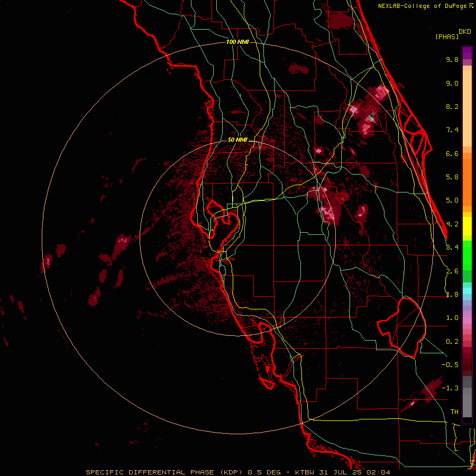Click the 1.8 scale value

point(452,295)
